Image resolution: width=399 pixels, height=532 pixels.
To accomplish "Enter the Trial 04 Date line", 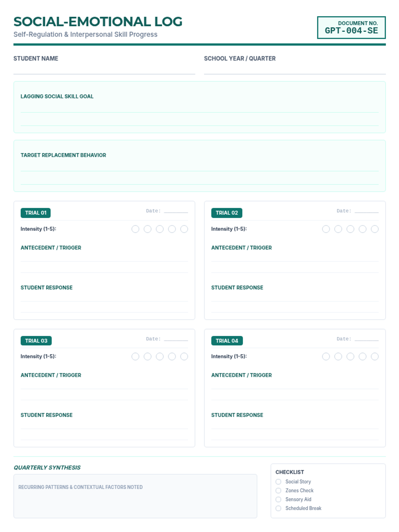I will point(366,338).
